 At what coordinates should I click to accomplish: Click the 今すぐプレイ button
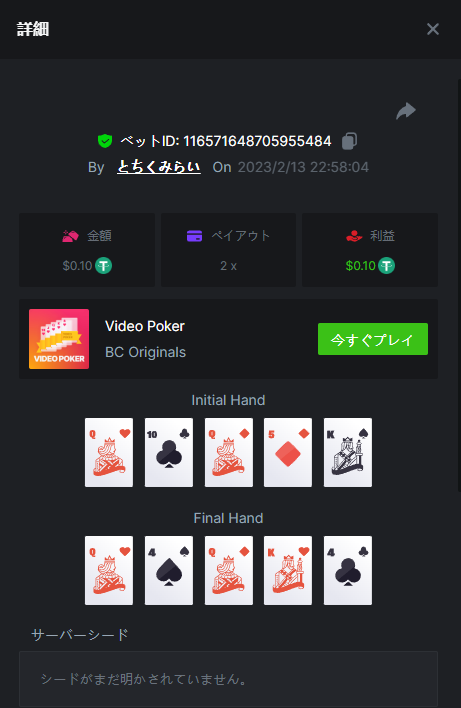point(373,339)
